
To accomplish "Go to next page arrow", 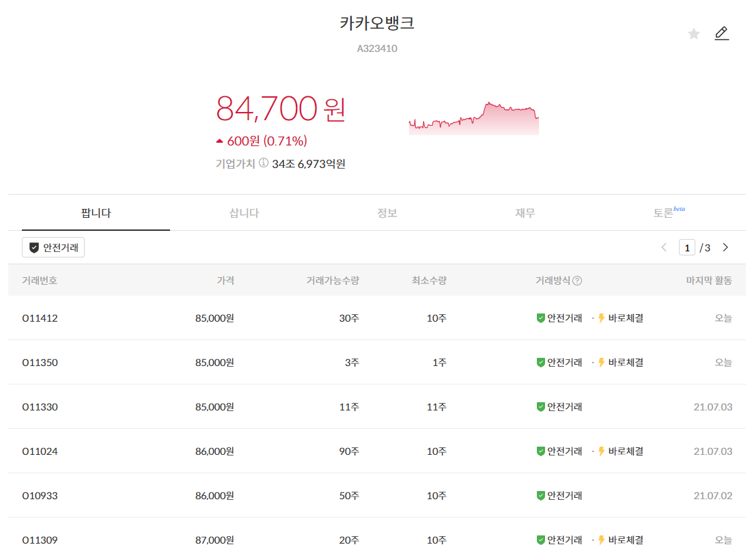I will (x=725, y=247).
